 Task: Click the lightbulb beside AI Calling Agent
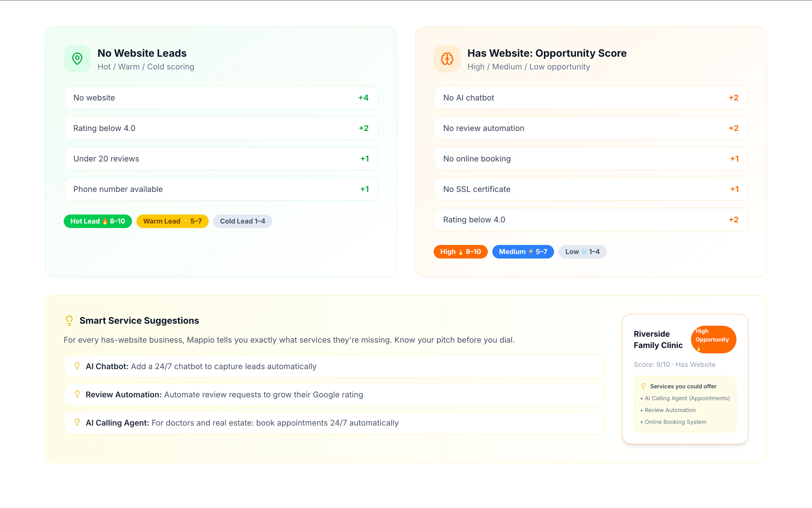point(77,422)
